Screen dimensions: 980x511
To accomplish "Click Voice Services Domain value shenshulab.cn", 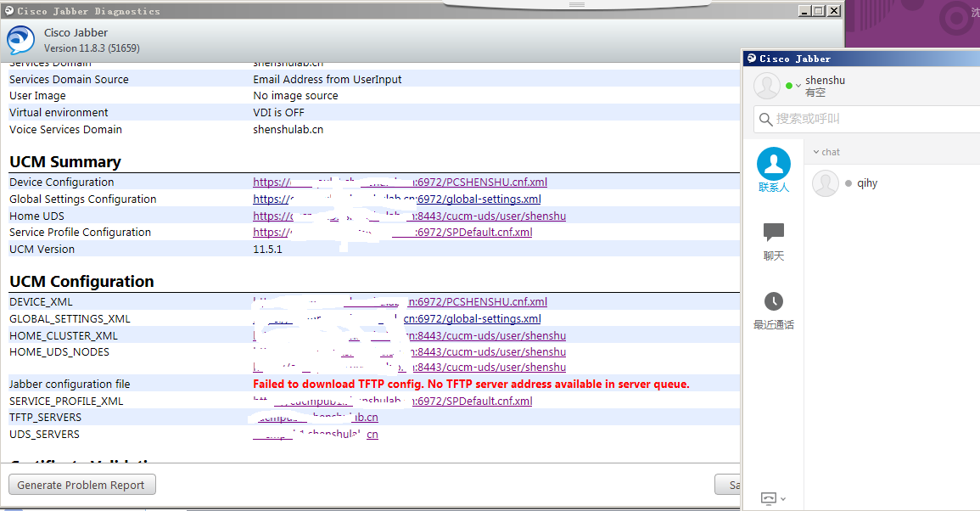I will pos(288,130).
